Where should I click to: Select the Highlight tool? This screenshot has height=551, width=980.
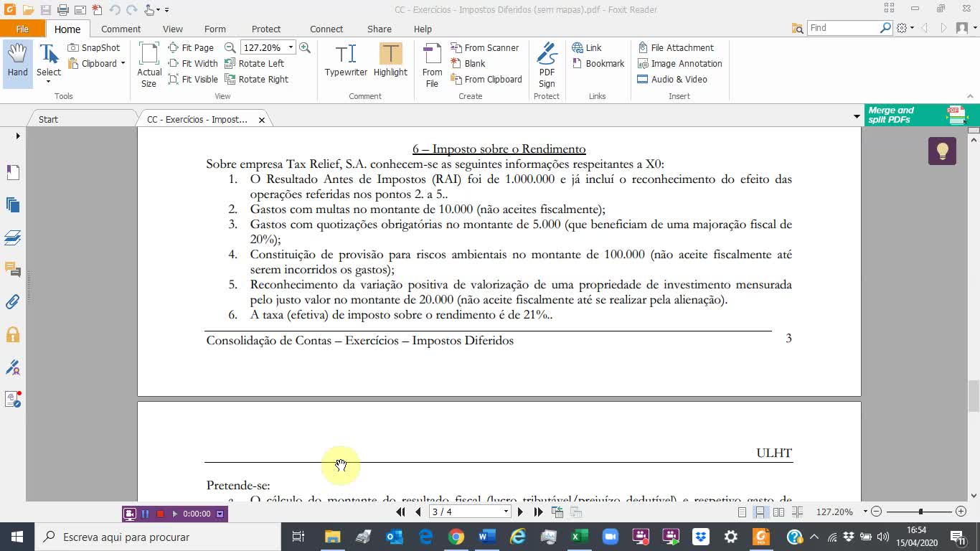coord(390,61)
